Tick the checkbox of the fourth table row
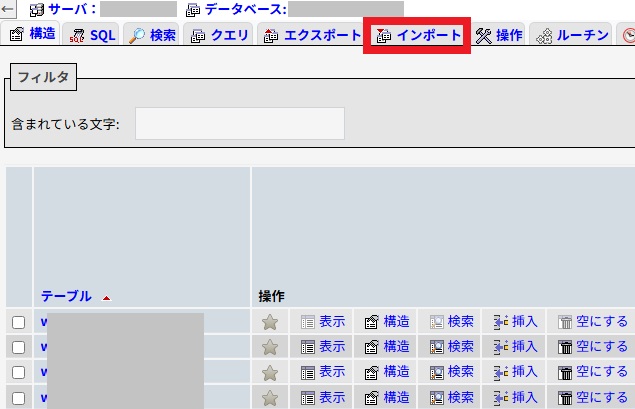The width and height of the screenshot is (635, 409). click(x=18, y=398)
